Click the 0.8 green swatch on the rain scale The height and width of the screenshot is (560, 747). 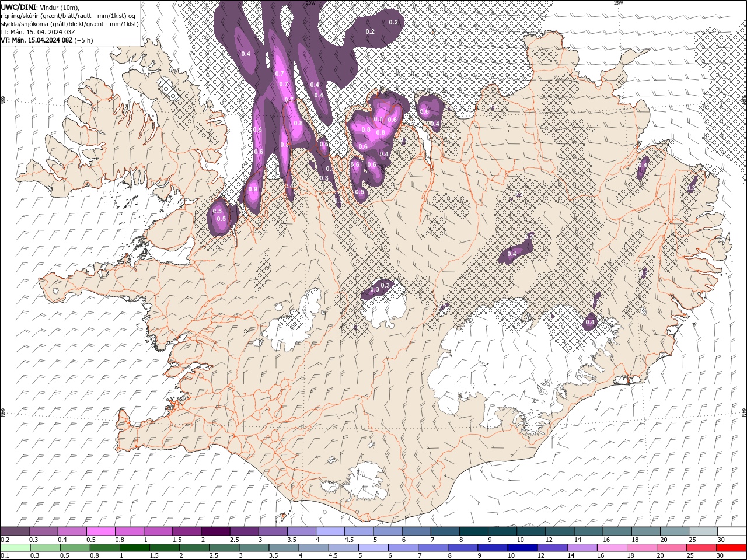coord(104,548)
